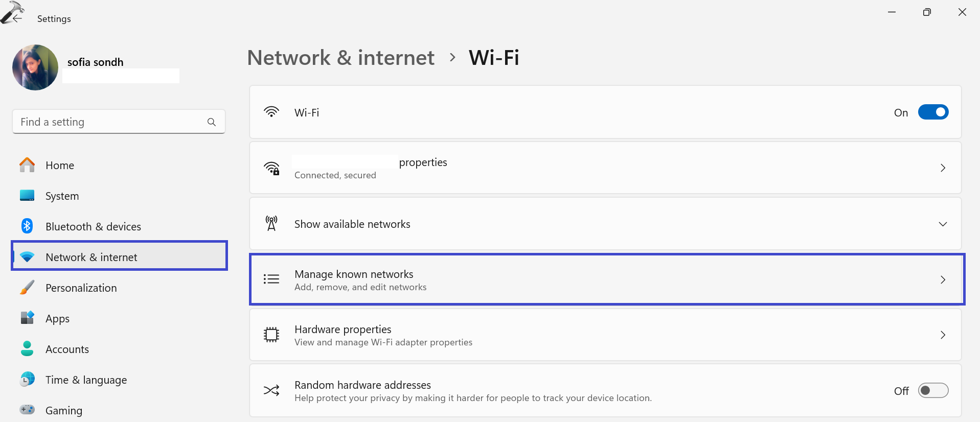Expand Show available networks chevron
This screenshot has width=980, height=422.
(x=943, y=224)
